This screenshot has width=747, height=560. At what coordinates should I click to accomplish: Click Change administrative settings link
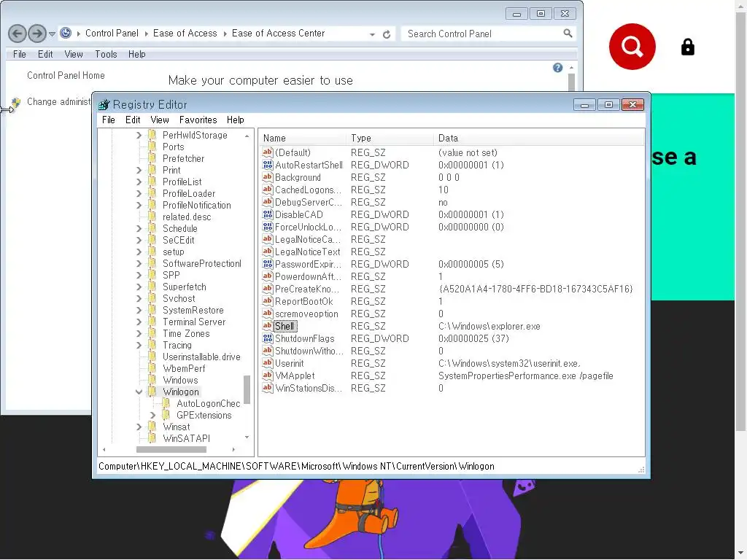pos(58,101)
